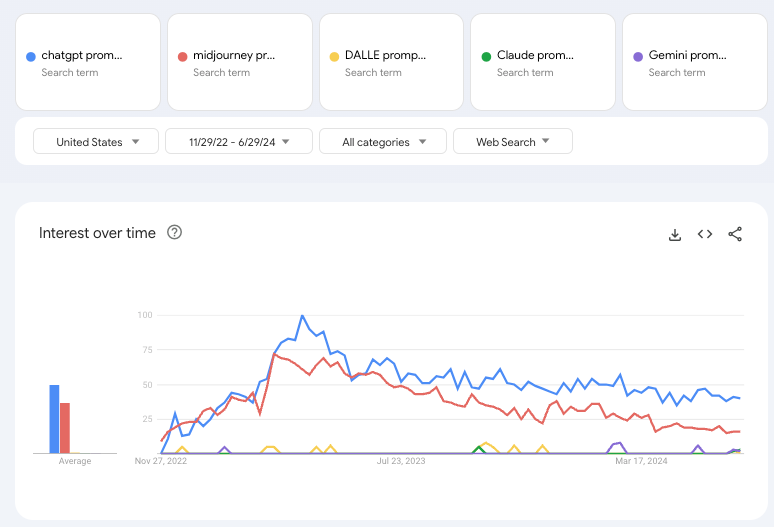Viewport: 774px width, 527px height.
Task: Open the 11/29/22 - 6/29/24 date range dropdown
Action: click(x=239, y=142)
